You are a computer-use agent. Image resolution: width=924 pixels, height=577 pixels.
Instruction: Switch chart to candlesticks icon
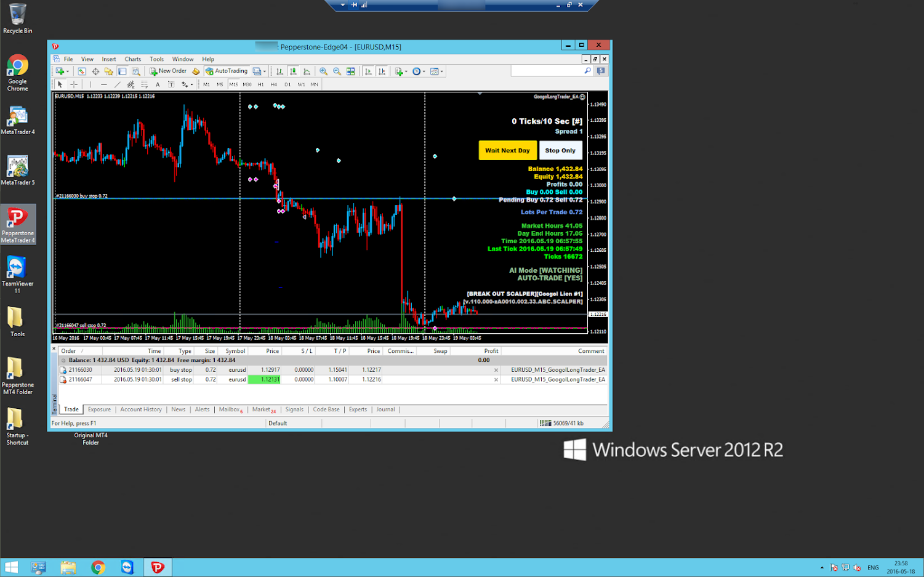[x=293, y=71]
